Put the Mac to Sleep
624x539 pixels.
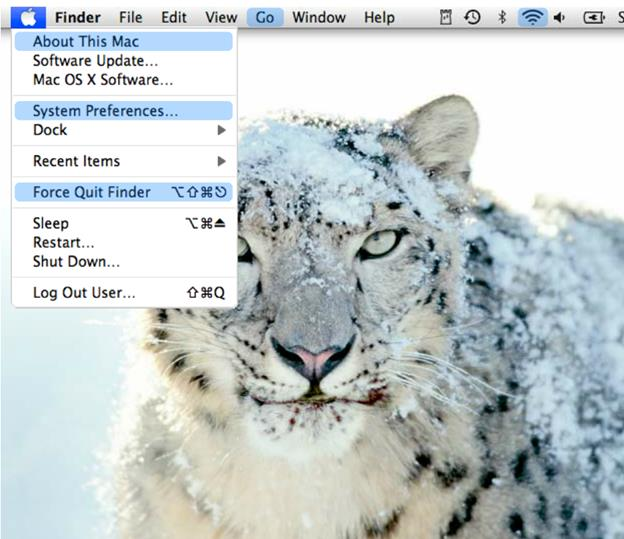[50, 223]
